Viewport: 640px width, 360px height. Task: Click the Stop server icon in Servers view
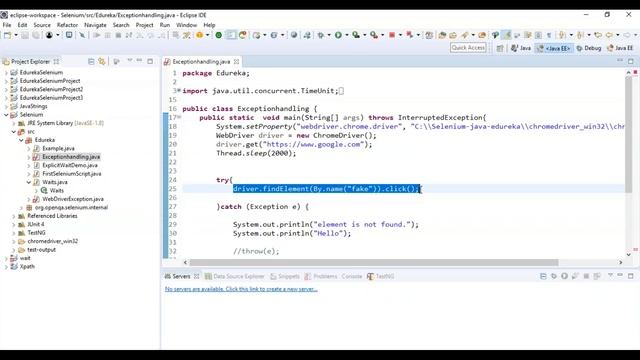click(x=586, y=276)
